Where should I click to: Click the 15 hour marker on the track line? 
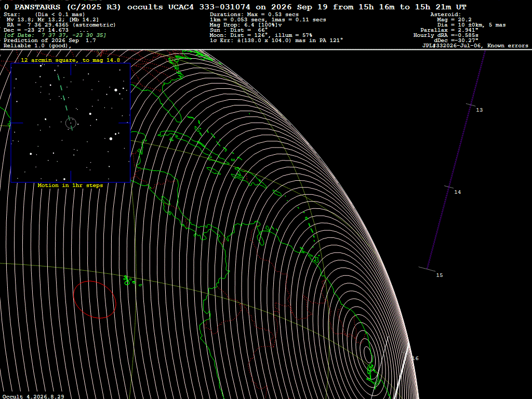click(x=440, y=275)
